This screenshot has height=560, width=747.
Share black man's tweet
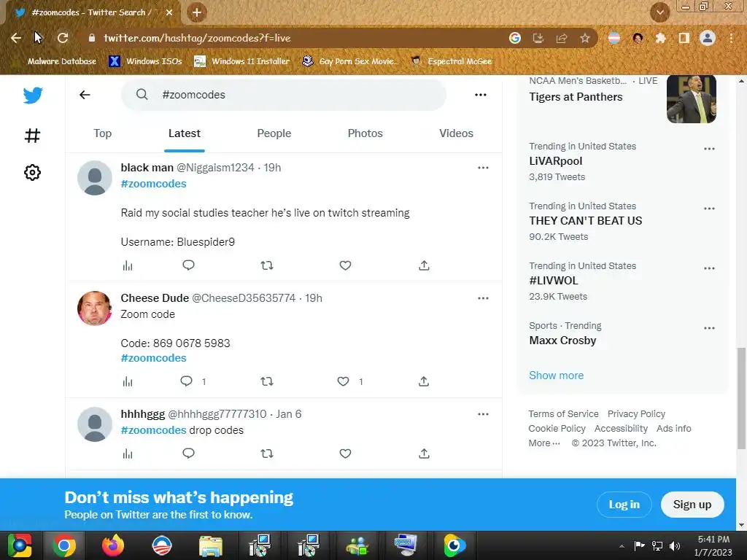pos(424,265)
